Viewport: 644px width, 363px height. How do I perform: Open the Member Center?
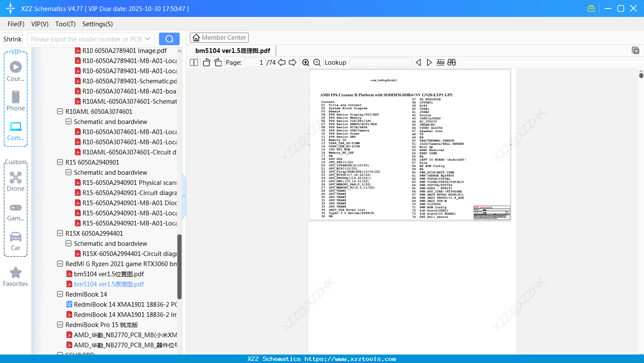point(219,38)
